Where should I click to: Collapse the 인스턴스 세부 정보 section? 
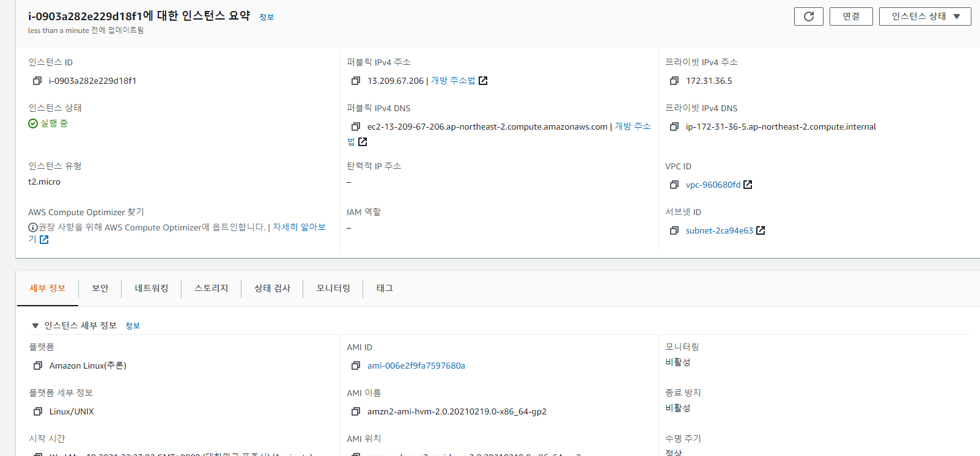click(x=35, y=326)
